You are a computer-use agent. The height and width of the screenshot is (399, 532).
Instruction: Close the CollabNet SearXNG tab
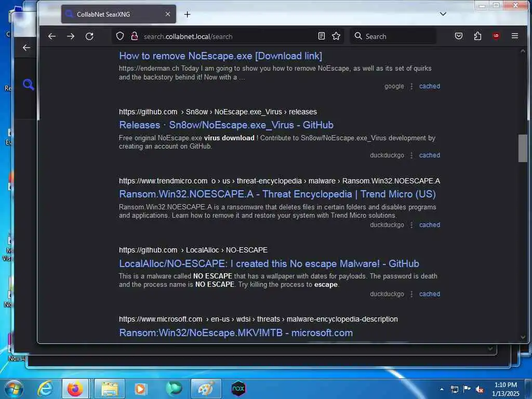(x=168, y=14)
